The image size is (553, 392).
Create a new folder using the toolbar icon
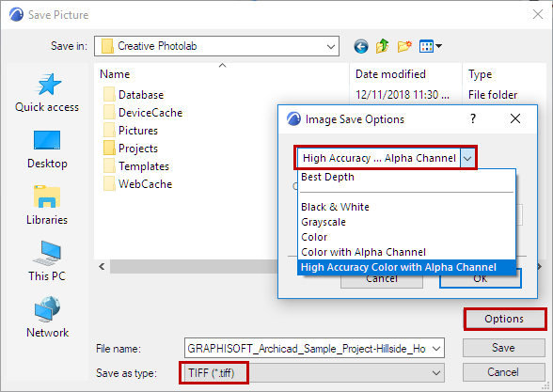(x=404, y=46)
